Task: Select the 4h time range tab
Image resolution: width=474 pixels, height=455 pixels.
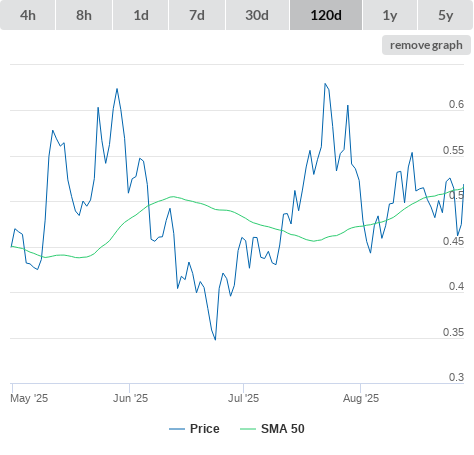Action: click(x=28, y=15)
